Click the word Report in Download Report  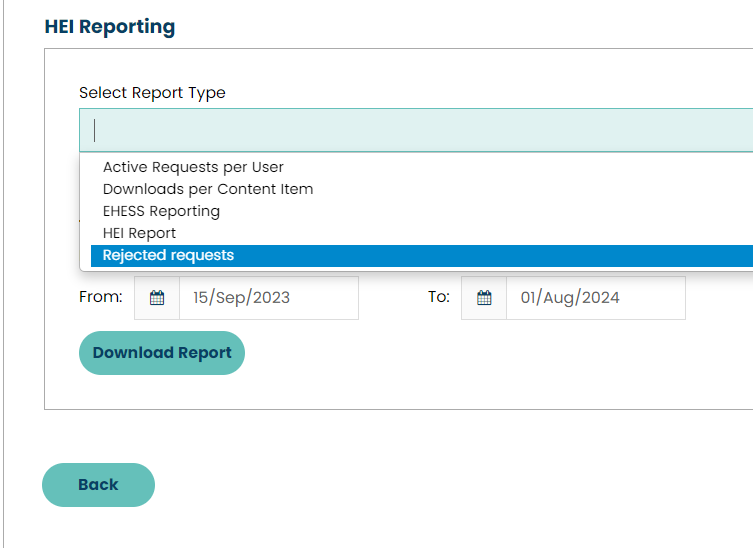[x=205, y=353]
